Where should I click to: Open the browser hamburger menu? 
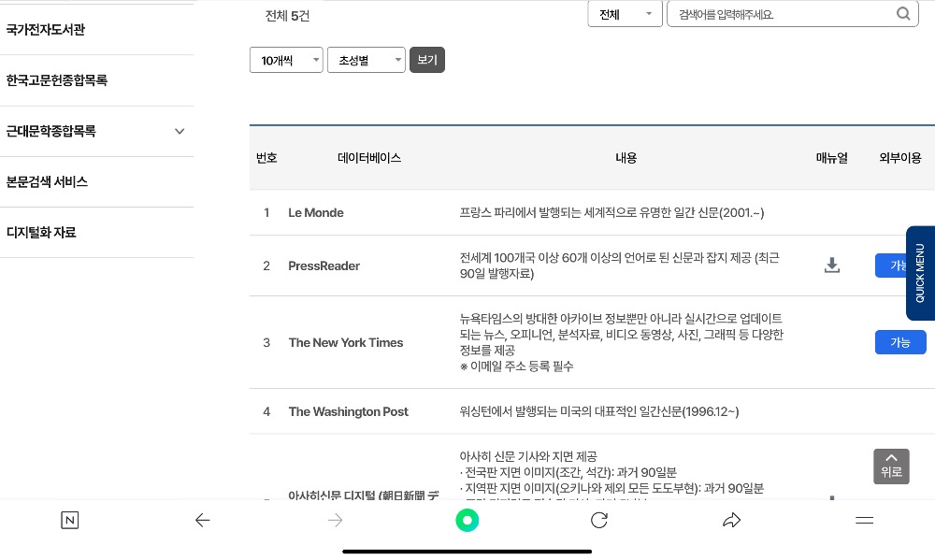pyautogui.click(x=864, y=520)
